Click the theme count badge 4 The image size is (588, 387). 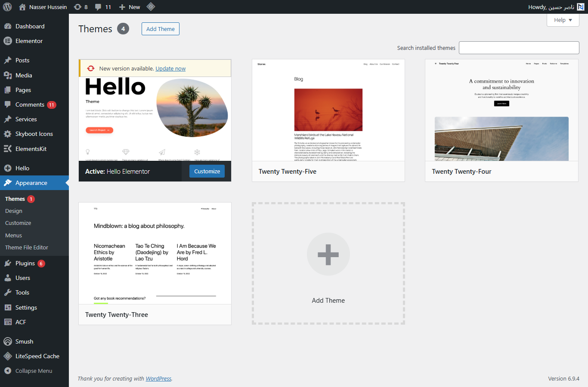click(x=123, y=29)
